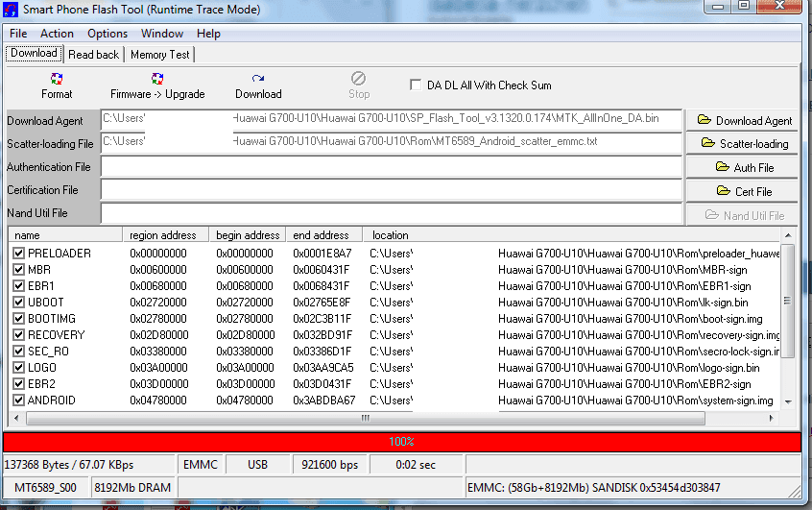This screenshot has width=812, height=510.
Task: Sort by the name column header
Action: (x=66, y=235)
